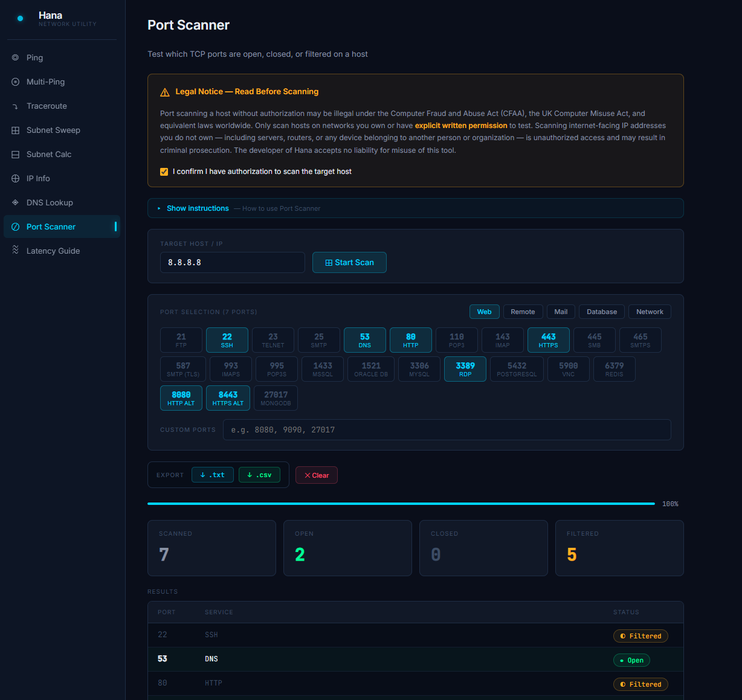Click the Traceroute sidebar icon

tap(16, 106)
